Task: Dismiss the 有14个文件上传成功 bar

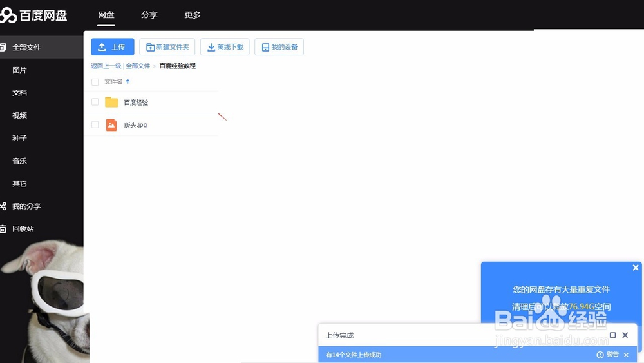Action: [627, 355]
